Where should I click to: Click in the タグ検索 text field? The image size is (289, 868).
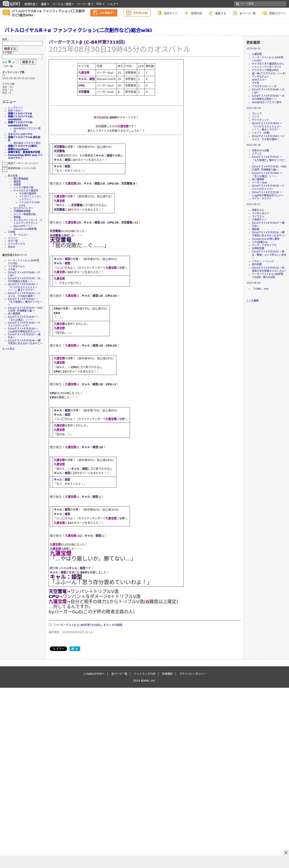(22, 57)
